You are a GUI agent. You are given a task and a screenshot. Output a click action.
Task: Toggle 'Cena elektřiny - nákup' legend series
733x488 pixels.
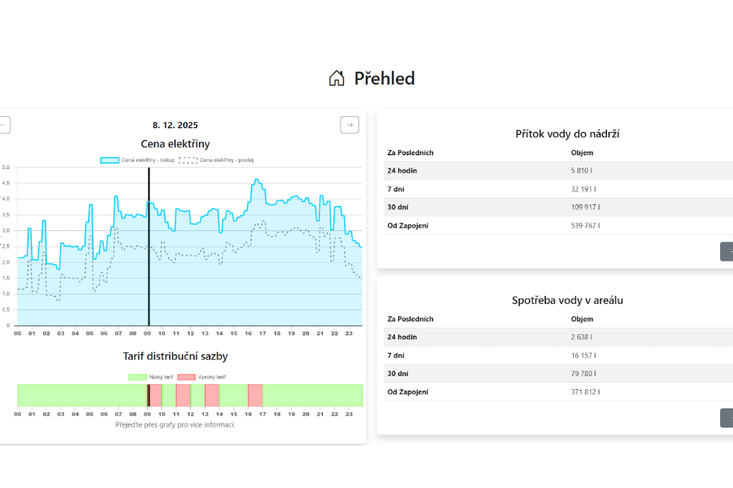tap(110, 160)
